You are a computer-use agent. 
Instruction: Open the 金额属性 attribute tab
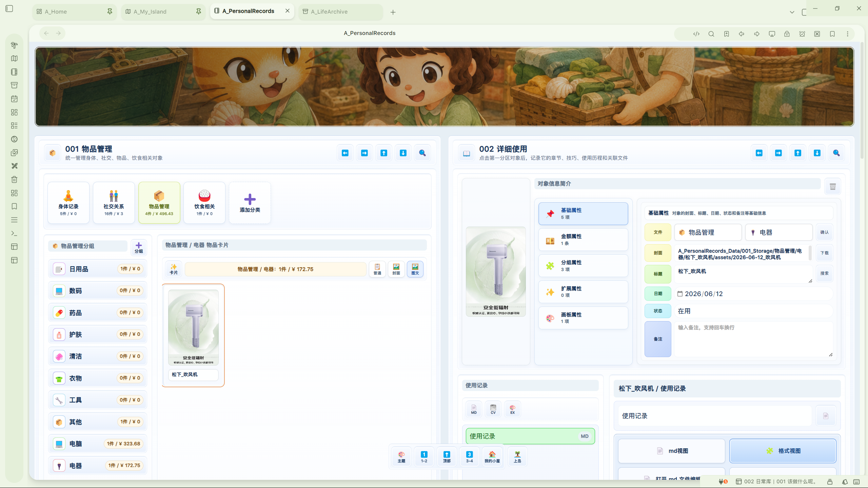(583, 240)
